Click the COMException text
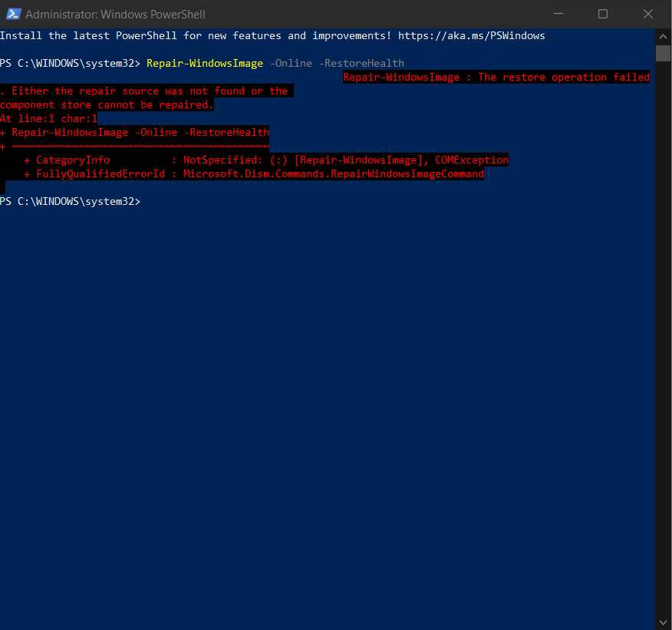 [472, 160]
